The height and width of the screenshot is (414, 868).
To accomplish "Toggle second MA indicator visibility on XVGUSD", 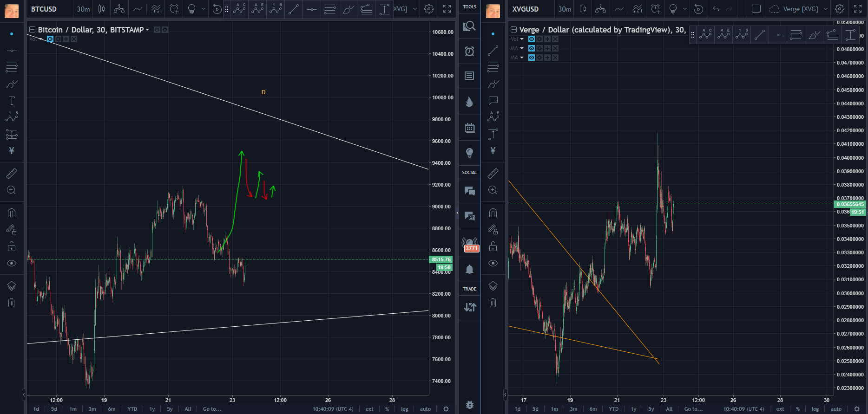I will [532, 58].
